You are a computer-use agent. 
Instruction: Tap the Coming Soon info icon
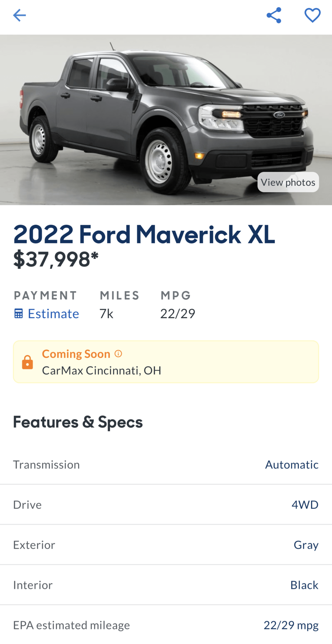tap(118, 354)
